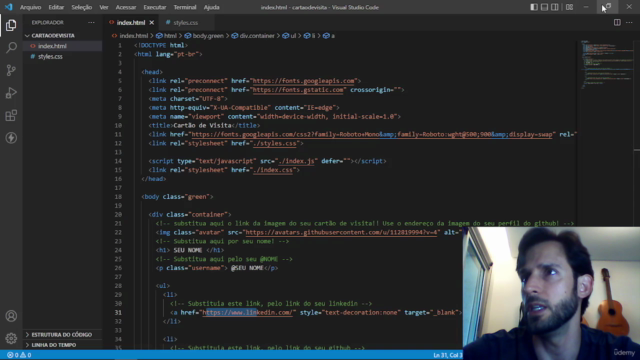Open the Executar menu
640x360 pixels.
(x=155, y=7)
